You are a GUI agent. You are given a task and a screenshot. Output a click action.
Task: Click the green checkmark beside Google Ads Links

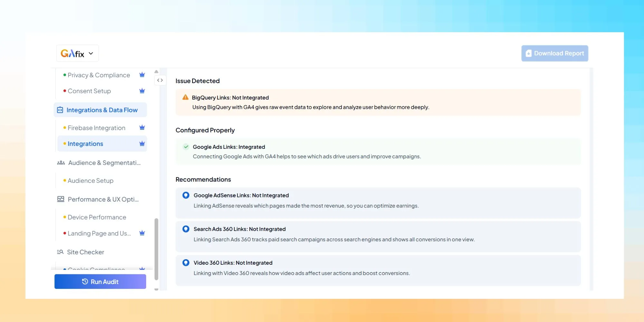[186, 147]
